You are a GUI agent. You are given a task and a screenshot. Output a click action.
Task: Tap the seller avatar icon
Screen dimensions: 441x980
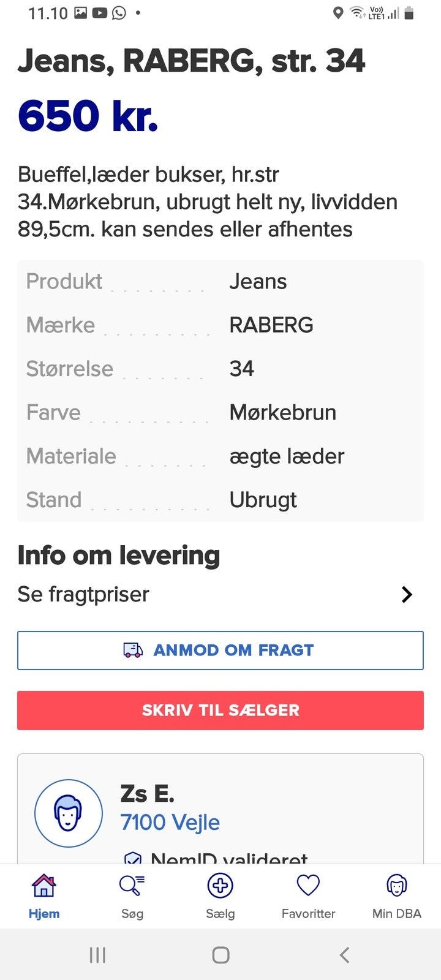coord(69,813)
